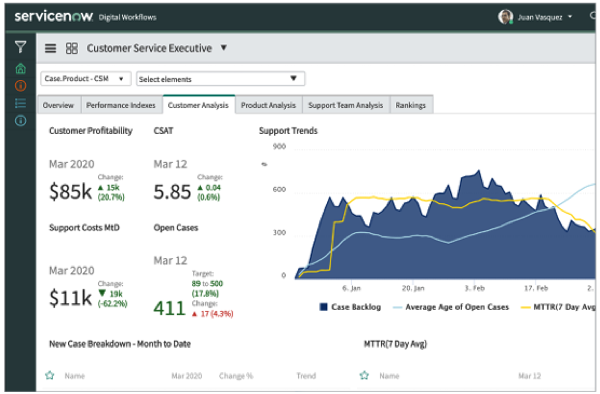
Task: Click the $85k Customer Profitability value
Action: (x=71, y=192)
